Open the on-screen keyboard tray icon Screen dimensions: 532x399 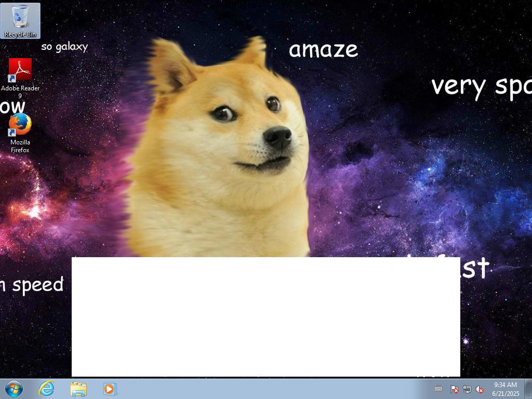click(x=438, y=389)
